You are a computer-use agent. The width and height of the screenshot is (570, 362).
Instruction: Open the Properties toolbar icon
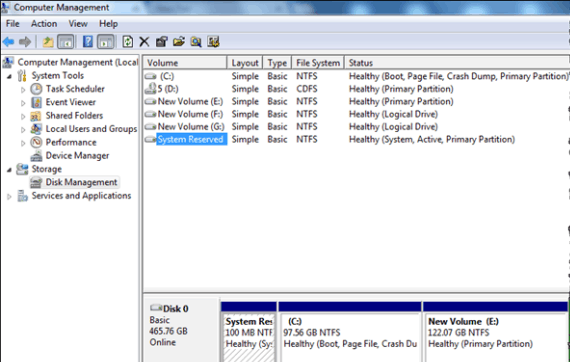[x=161, y=42]
